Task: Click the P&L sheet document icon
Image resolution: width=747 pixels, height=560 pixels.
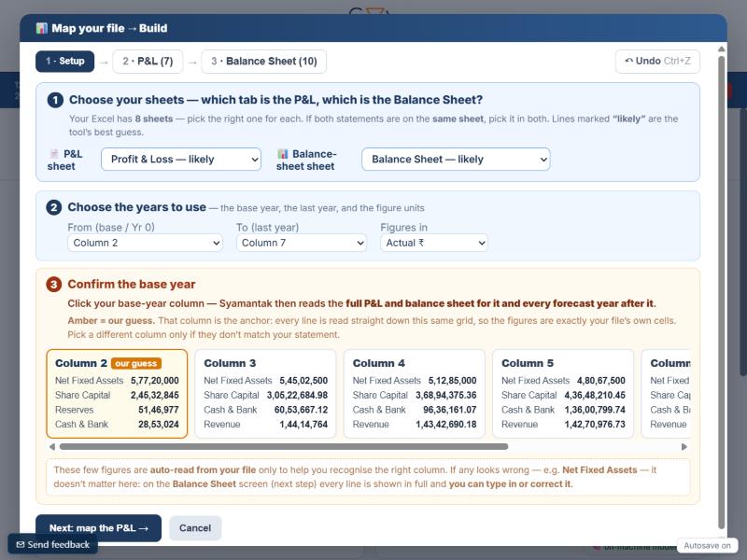Action: [54, 154]
